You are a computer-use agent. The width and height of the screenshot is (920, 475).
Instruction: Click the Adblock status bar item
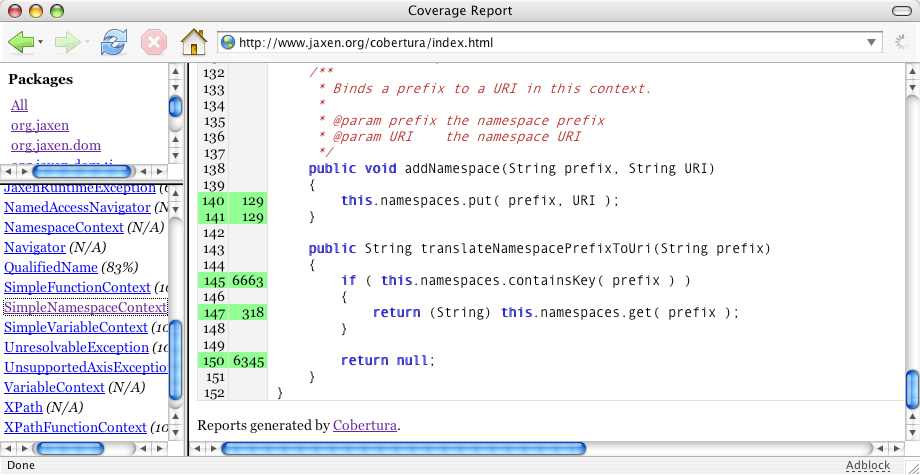coord(868,466)
